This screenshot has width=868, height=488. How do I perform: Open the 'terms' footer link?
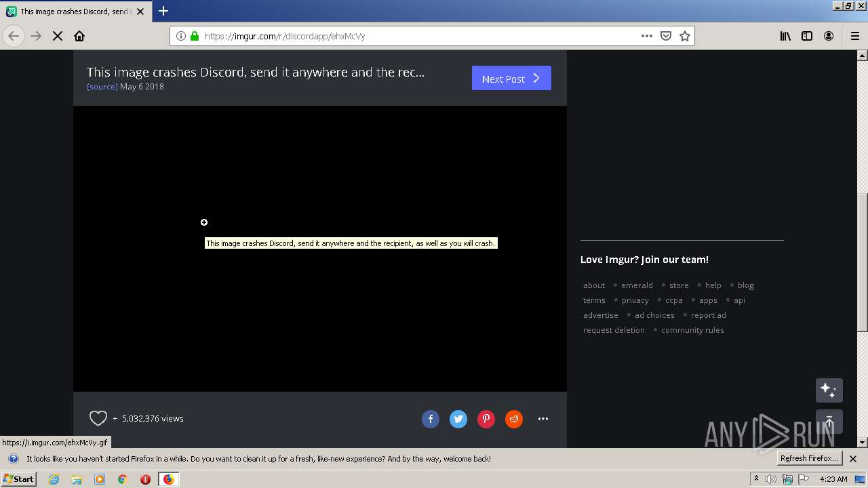(x=594, y=300)
